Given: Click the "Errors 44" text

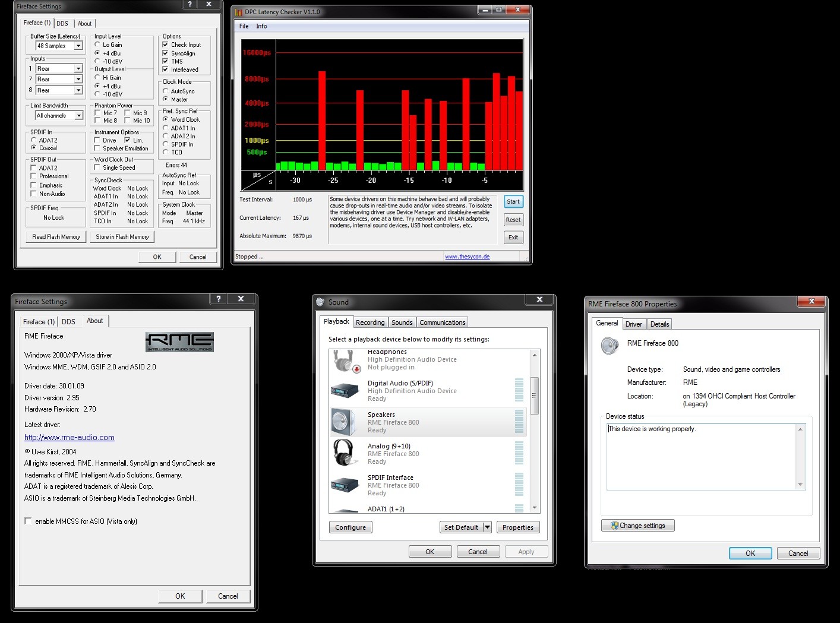Looking at the screenshot, I should [176, 165].
